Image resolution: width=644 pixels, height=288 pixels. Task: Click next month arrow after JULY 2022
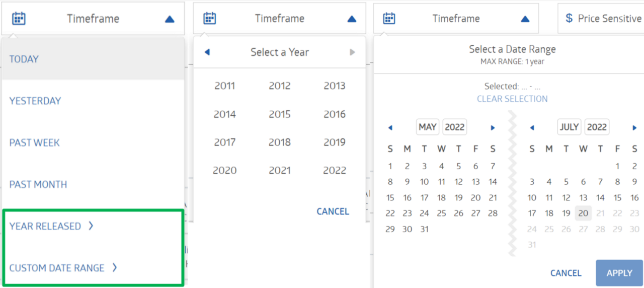pos(635,128)
